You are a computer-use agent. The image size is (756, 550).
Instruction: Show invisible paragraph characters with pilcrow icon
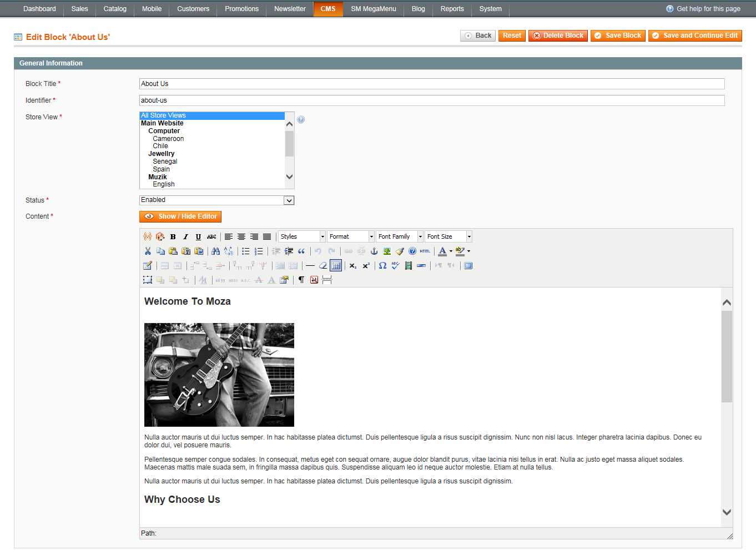tap(301, 280)
